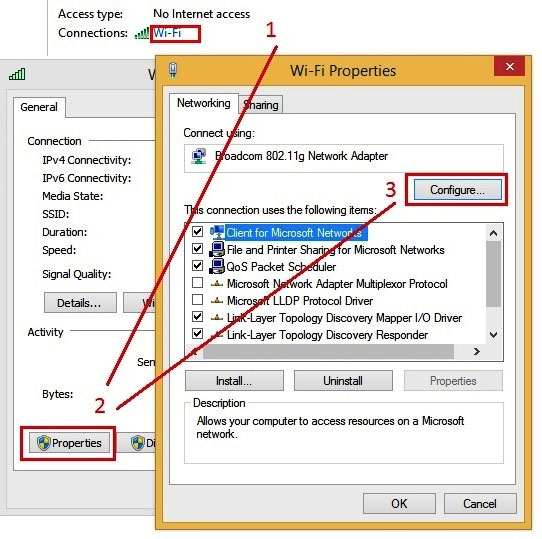
Task: Click the Microsoft LLDP Protocol Driver icon
Action: (217, 300)
